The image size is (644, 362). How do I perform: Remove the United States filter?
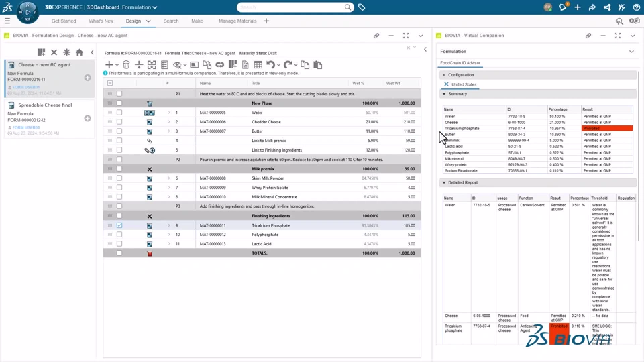[446, 84]
